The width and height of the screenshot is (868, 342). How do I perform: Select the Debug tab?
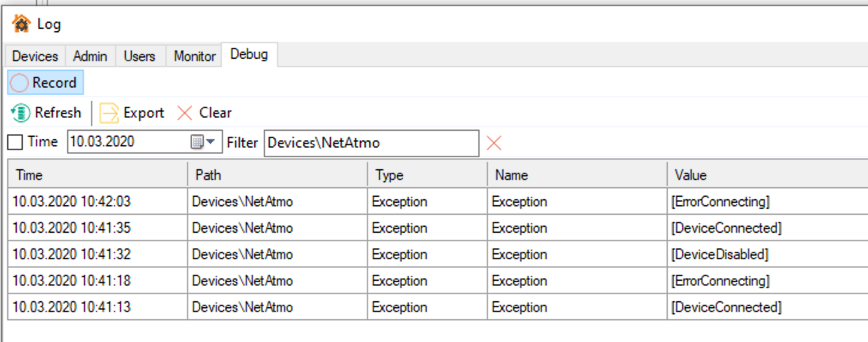[249, 55]
